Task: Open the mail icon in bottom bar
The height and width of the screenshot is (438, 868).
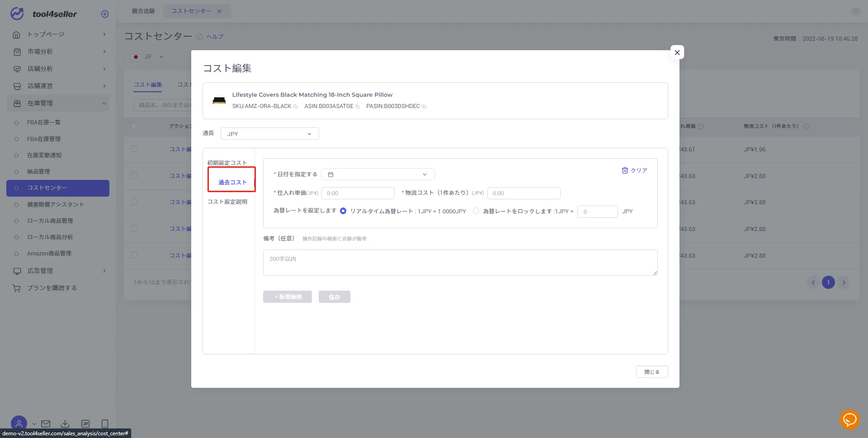Action: (46, 424)
